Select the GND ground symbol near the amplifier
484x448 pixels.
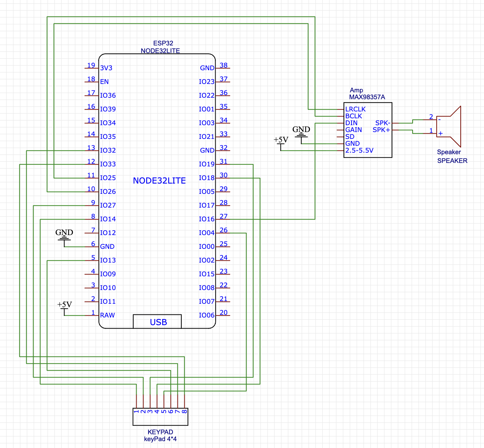pyautogui.click(x=301, y=134)
